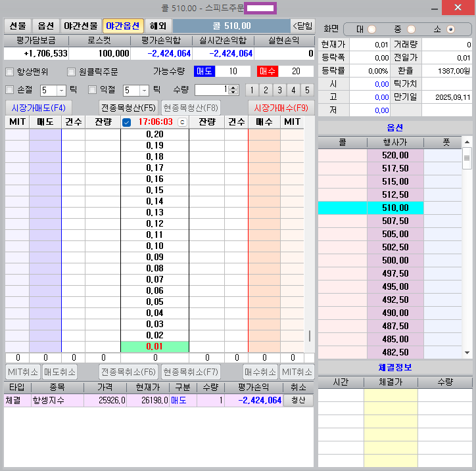Open the 손절 tick dropdown

coord(61,91)
